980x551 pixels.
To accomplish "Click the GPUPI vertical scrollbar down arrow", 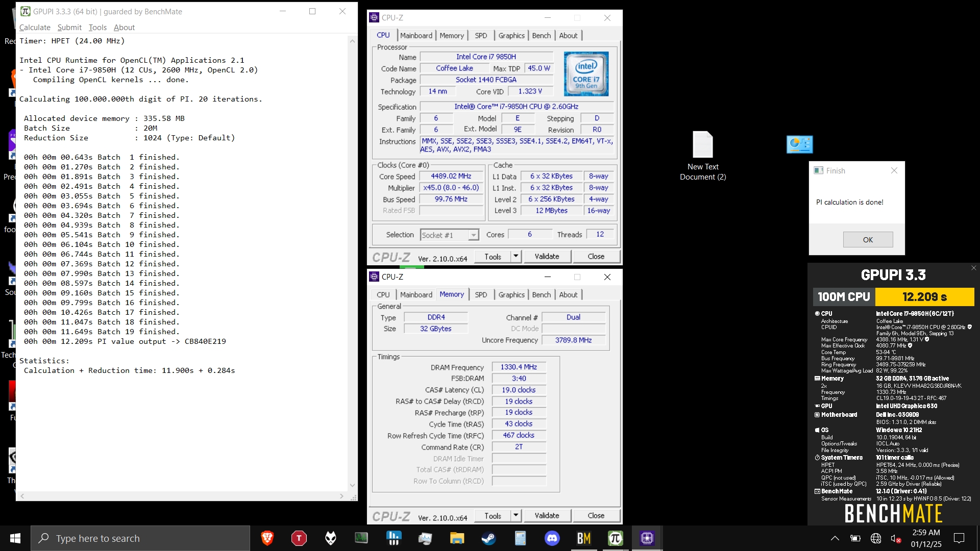I will [x=352, y=485].
